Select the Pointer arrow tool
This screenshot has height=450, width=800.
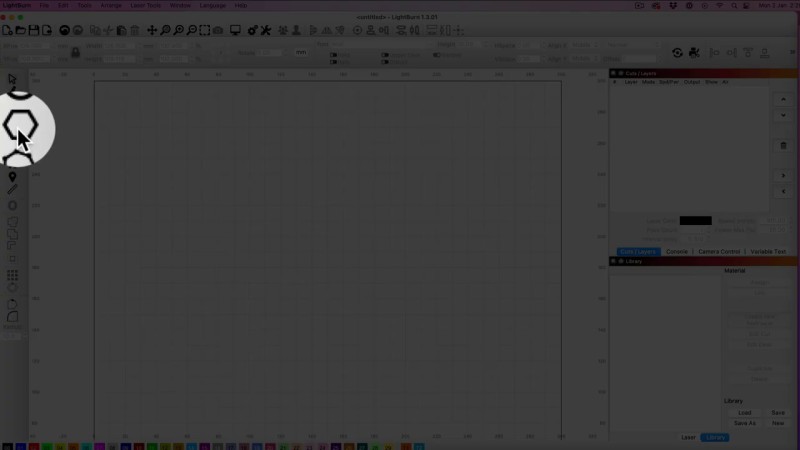tap(13, 79)
